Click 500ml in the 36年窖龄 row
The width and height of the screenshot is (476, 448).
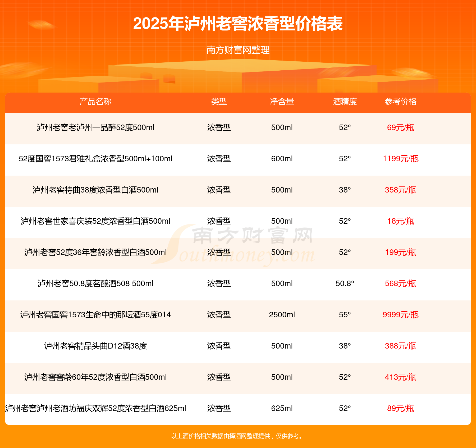(282, 252)
